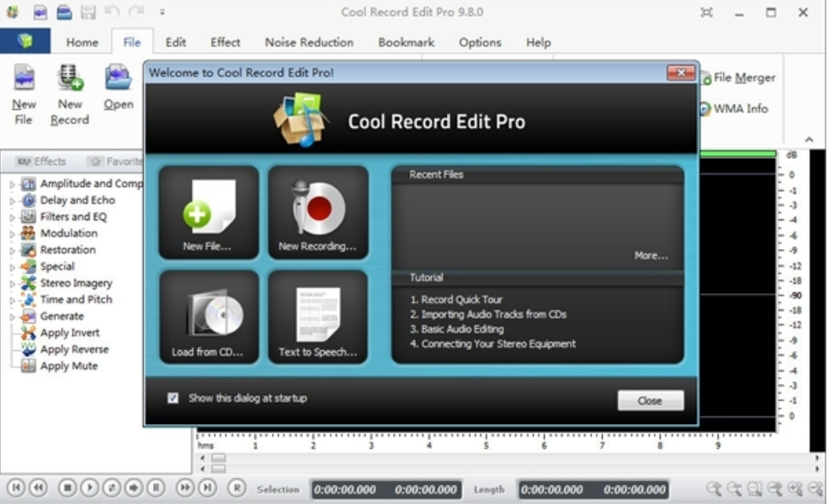Click the Play transport button

(x=89, y=488)
